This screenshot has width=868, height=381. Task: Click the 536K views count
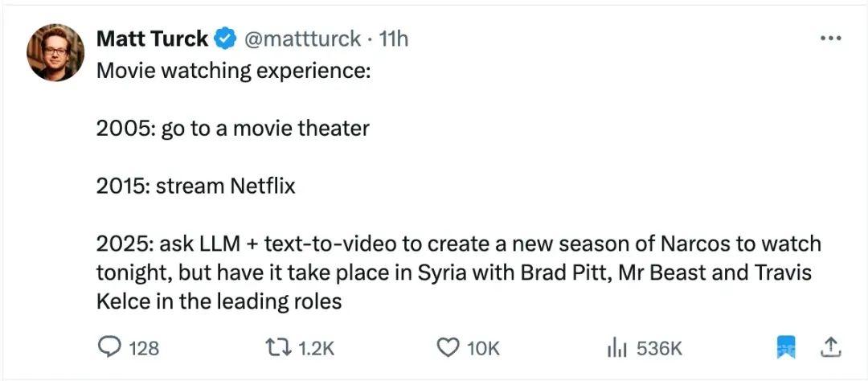659,348
